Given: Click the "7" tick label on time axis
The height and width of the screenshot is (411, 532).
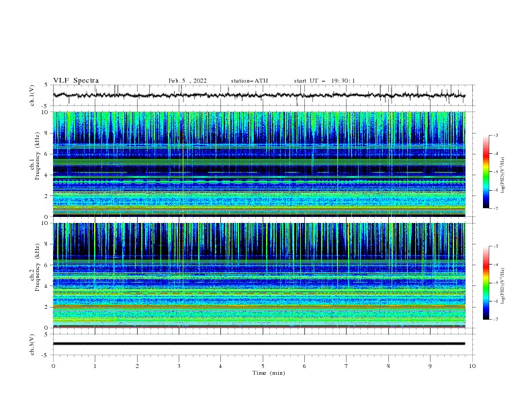Looking at the screenshot, I should pos(347,366).
